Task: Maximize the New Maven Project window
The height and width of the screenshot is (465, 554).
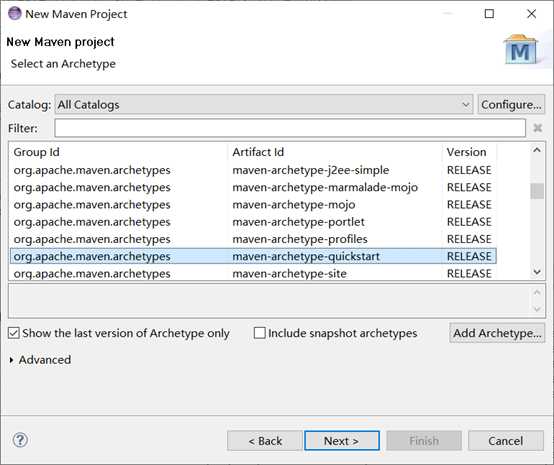Action: pyautogui.click(x=489, y=14)
